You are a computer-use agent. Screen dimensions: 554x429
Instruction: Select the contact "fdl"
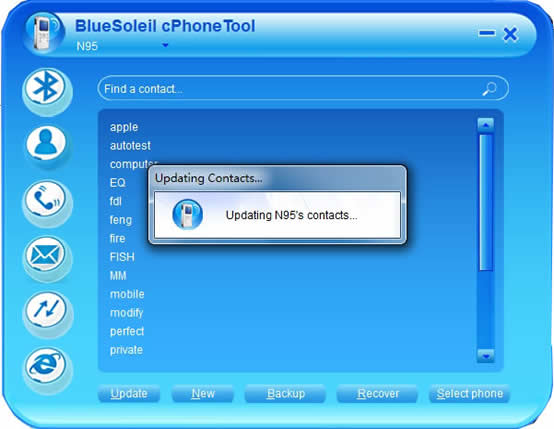[x=116, y=201]
